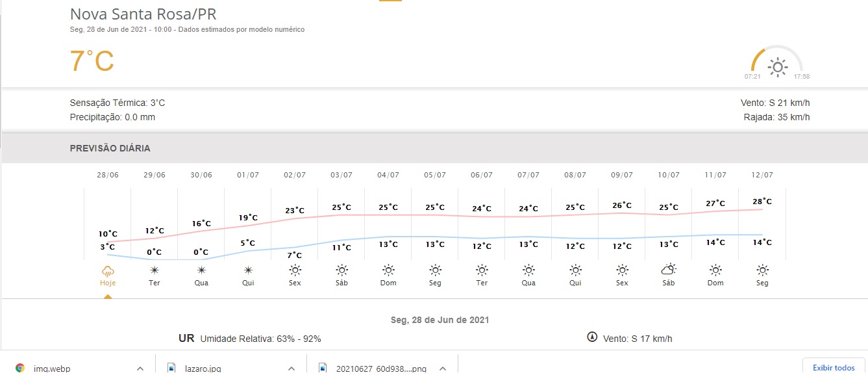Select the Hoje day tab

pyautogui.click(x=108, y=283)
